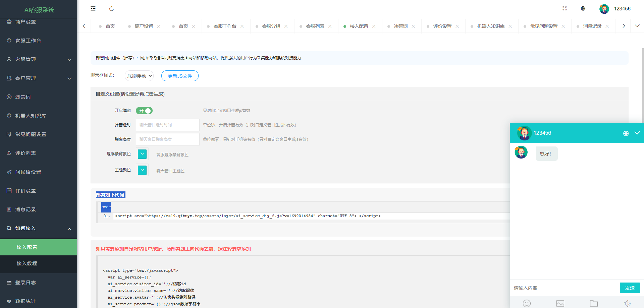Open 客服工作台 in sidebar
Image resolution: width=644 pixels, height=308 pixels.
coord(39,41)
